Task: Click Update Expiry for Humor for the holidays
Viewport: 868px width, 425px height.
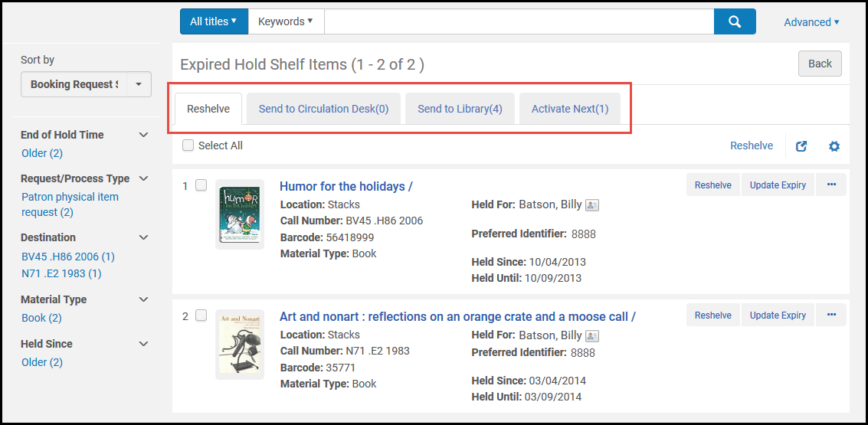Action: point(778,185)
